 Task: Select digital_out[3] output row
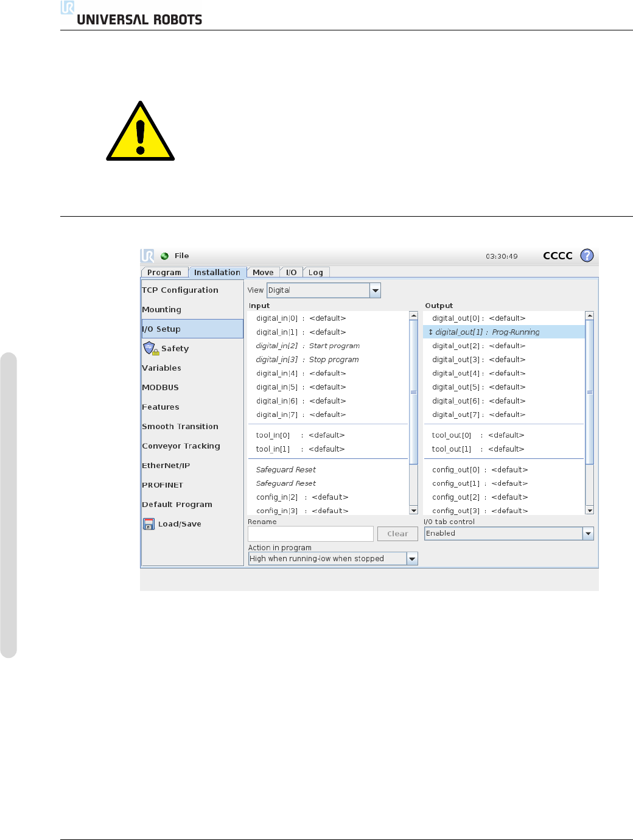point(504,360)
